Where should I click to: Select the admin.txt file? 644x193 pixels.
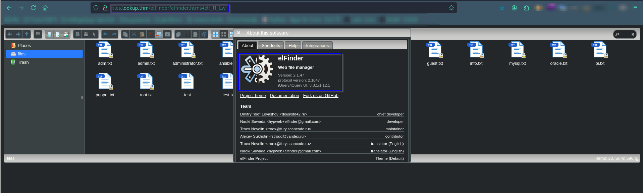coord(146,54)
